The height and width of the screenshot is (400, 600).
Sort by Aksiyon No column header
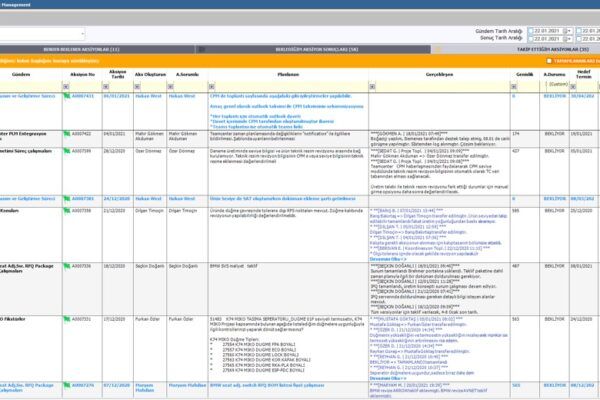pos(82,74)
